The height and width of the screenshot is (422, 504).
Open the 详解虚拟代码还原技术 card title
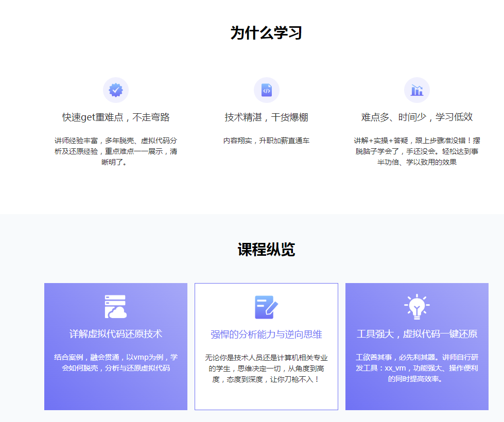116,334
